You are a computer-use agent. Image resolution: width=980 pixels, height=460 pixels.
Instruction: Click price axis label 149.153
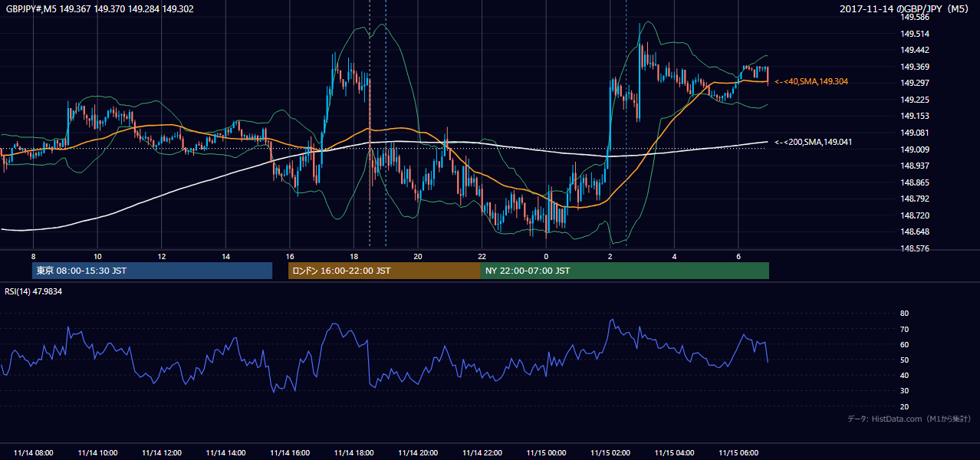point(915,116)
